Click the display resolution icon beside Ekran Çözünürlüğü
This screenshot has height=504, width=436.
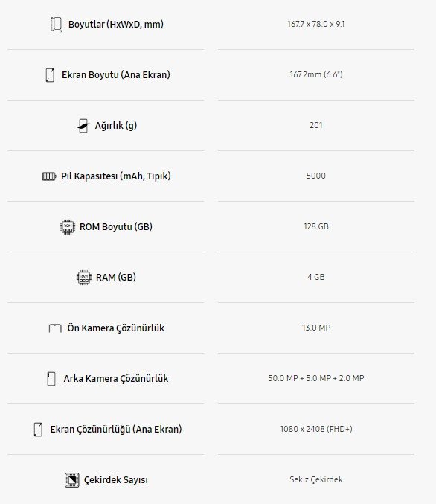(x=38, y=430)
